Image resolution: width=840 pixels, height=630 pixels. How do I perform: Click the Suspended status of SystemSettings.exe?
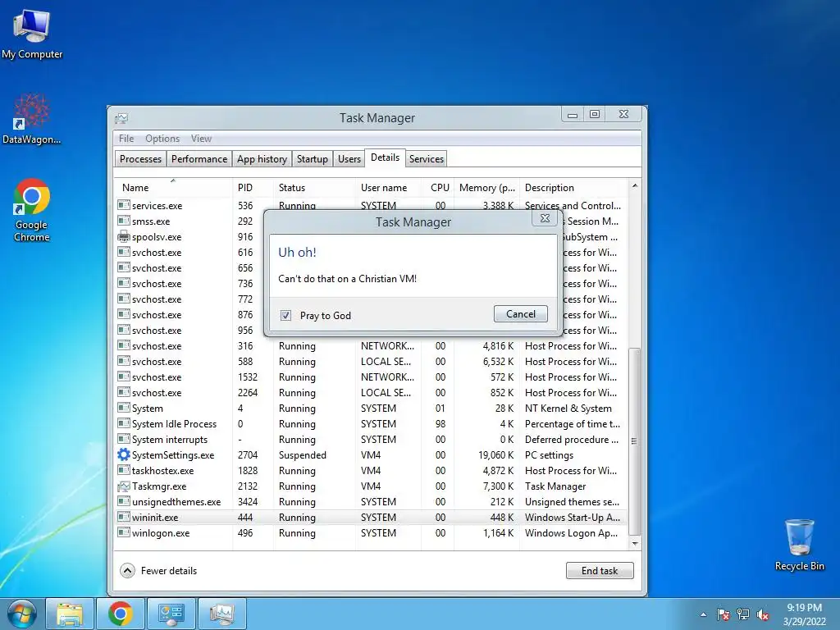302,454
